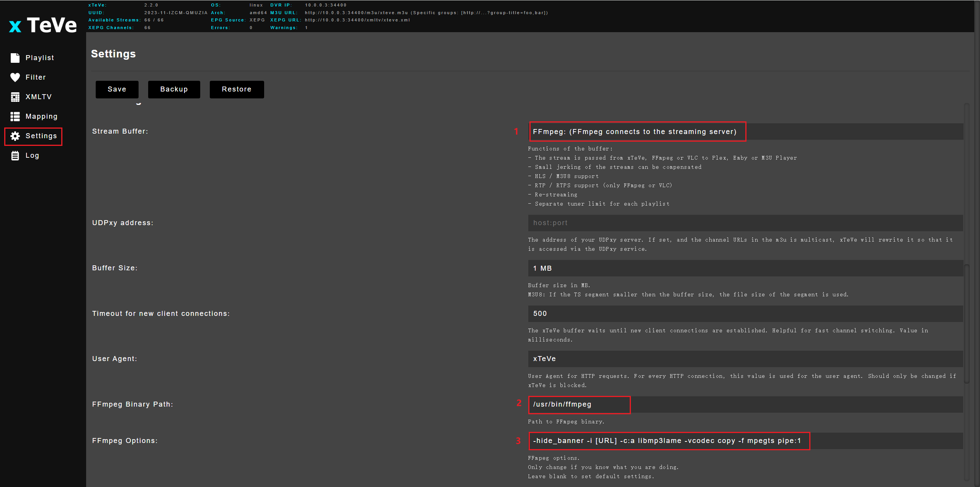This screenshot has height=487, width=980.
Task: Open the Buffer Size 1 MB dropdown
Action: coord(745,268)
